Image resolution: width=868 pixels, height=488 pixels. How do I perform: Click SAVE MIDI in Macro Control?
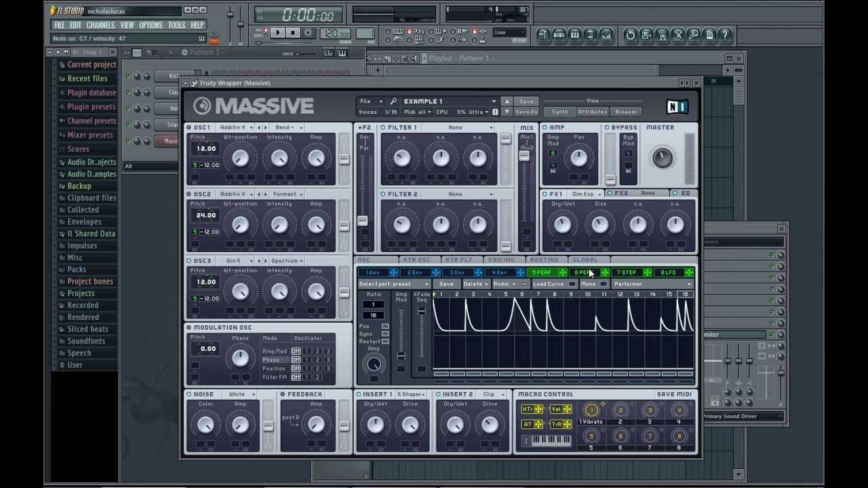coord(674,394)
